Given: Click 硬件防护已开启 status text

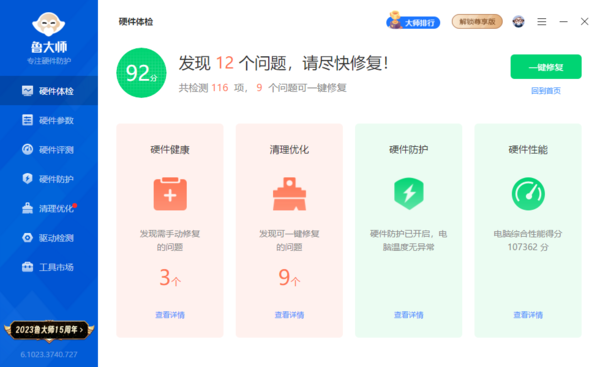Looking at the screenshot, I should pyautogui.click(x=409, y=240).
